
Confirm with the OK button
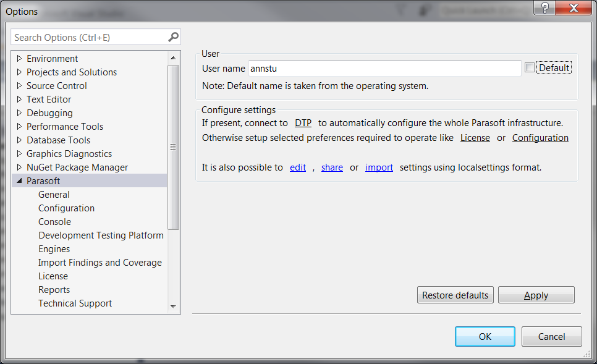click(x=485, y=337)
